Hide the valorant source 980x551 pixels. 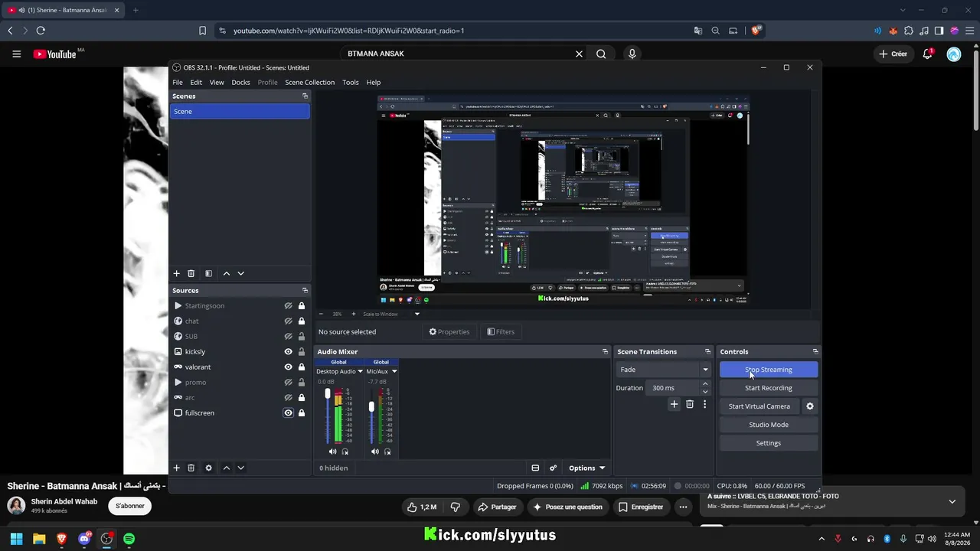(289, 367)
